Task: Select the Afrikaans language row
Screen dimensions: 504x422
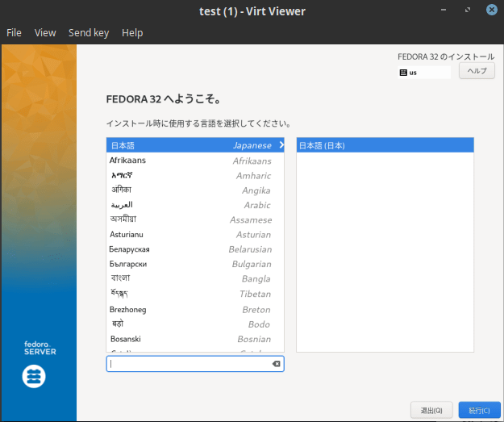Action: [195, 161]
